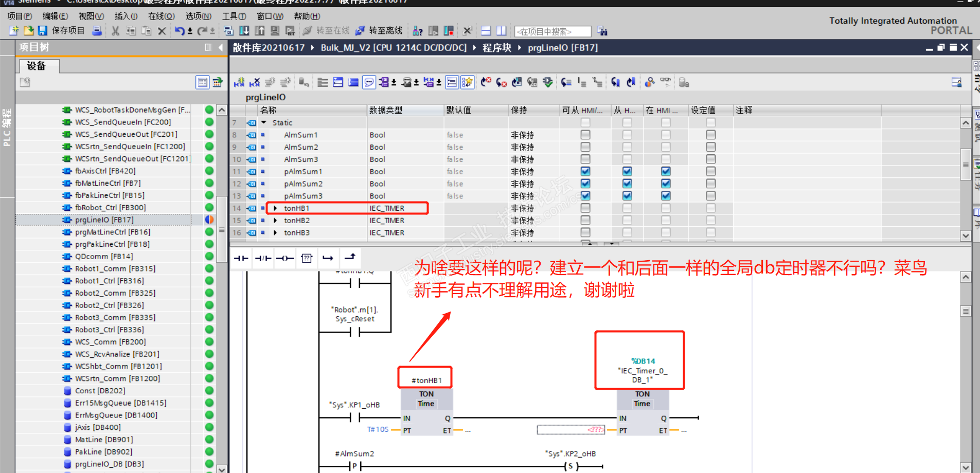The height and width of the screenshot is (473, 980).
Task: Expand the tonHB1 IEC_TIMER structure
Action: point(275,208)
